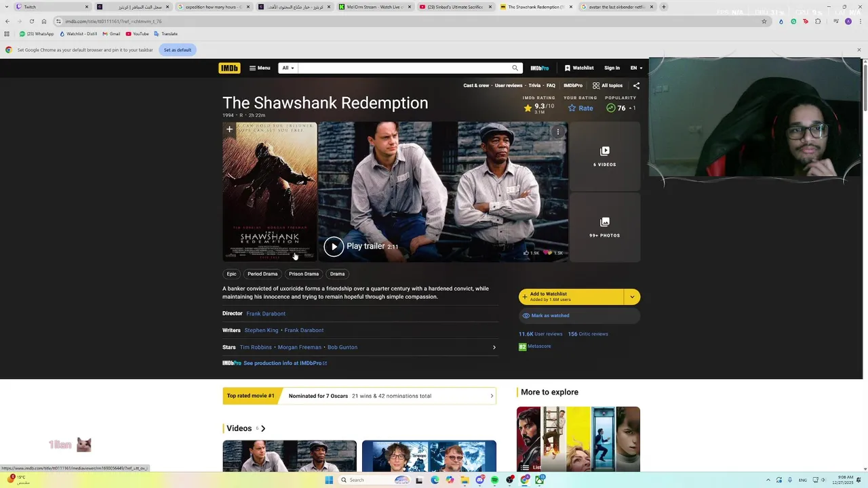Reload the page
The height and width of the screenshot is (488, 868).
tap(31, 21)
